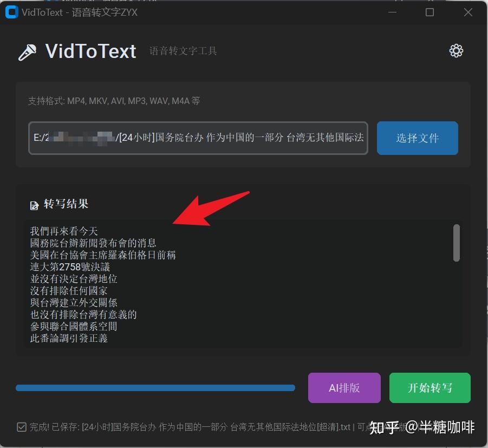Maximize the VidToText window
The image size is (488, 448).
pos(430,12)
